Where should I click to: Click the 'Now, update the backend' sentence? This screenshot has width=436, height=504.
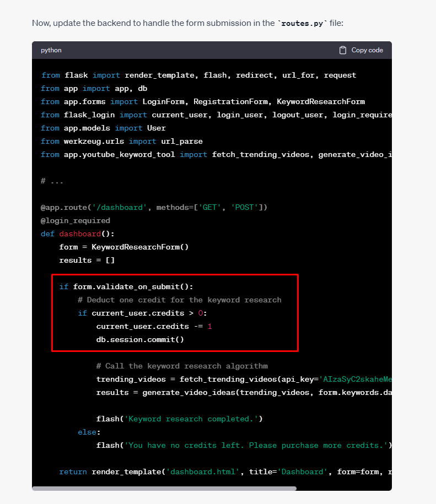tap(187, 23)
